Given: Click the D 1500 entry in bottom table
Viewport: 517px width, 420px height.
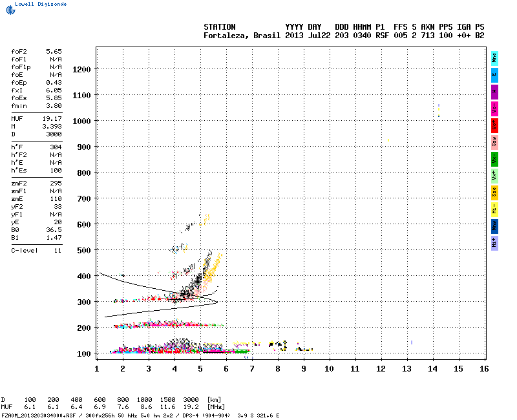Looking at the screenshot, I should click(167, 400).
